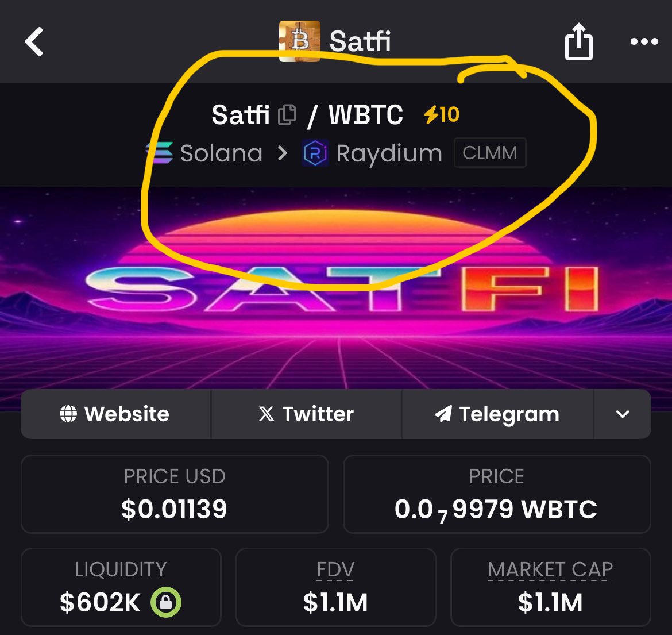Click the MARKET CAP label tooltip
The height and width of the screenshot is (635, 672).
(550, 569)
